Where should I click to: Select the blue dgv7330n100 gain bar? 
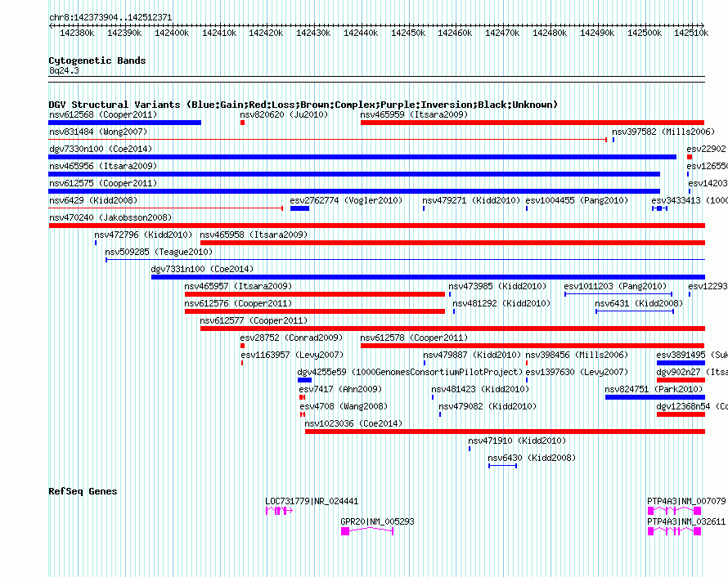click(362, 157)
